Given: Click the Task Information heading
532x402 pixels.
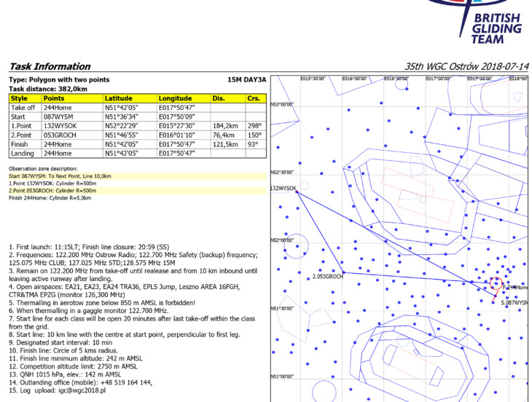Looking at the screenshot, I should pos(50,66).
